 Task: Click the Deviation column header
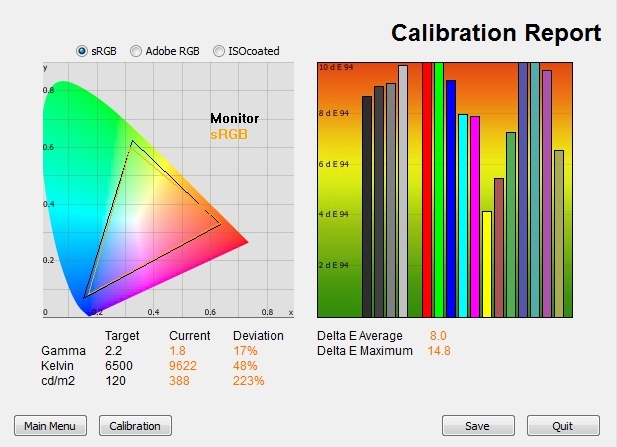pos(258,336)
